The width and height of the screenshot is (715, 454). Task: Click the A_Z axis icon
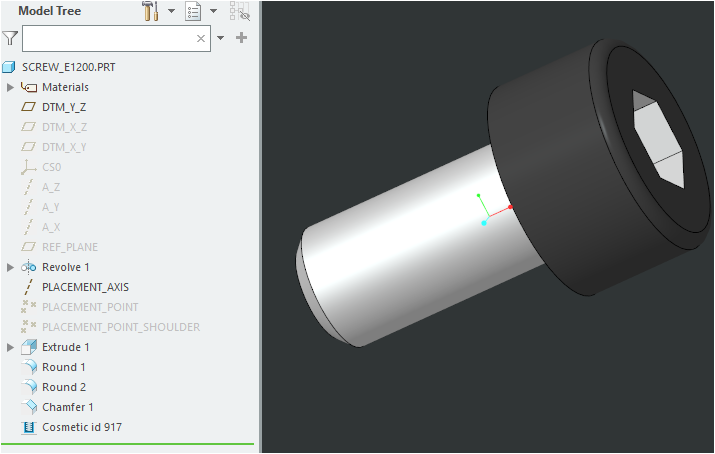point(29,187)
